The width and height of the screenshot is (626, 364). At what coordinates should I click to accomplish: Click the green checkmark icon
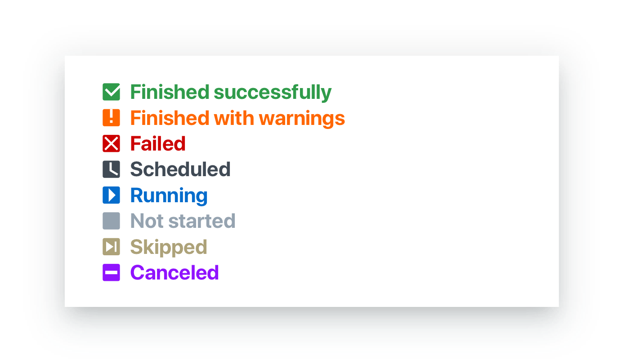[x=111, y=92]
